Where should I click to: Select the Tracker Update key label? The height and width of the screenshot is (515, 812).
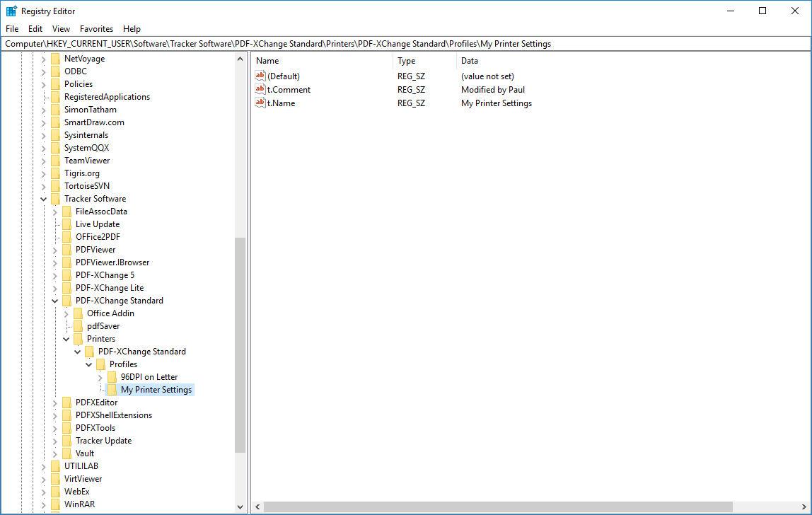tap(103, 441)
